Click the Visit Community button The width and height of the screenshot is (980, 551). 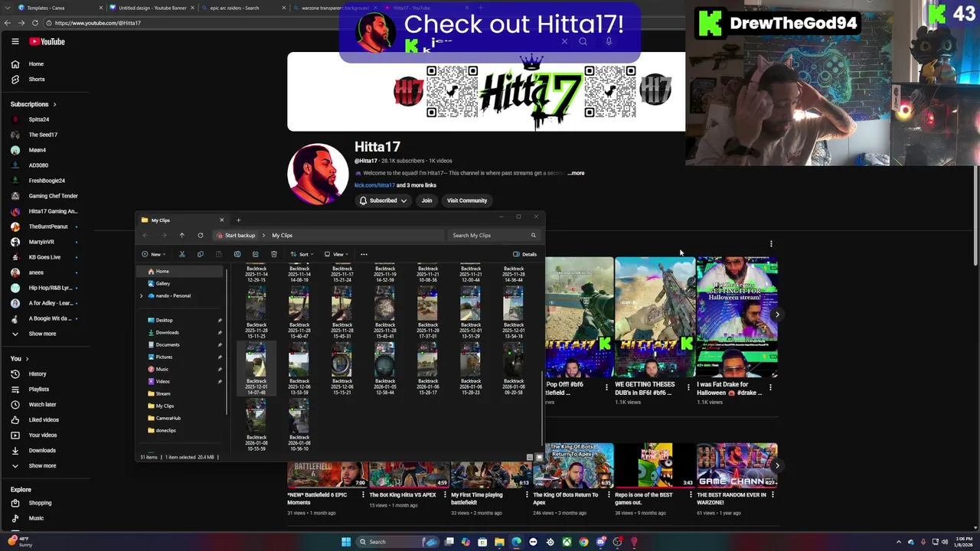(x=467, y=201)
